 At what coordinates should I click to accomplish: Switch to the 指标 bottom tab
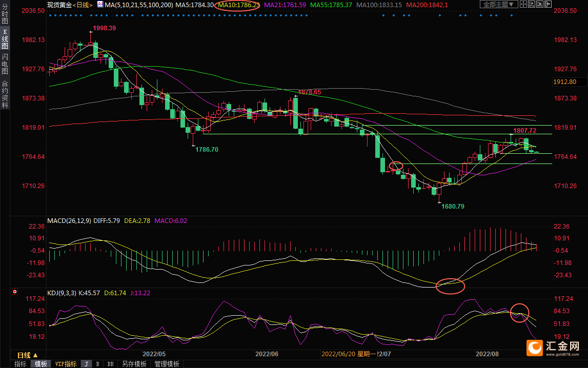click(x=21, y=364)
